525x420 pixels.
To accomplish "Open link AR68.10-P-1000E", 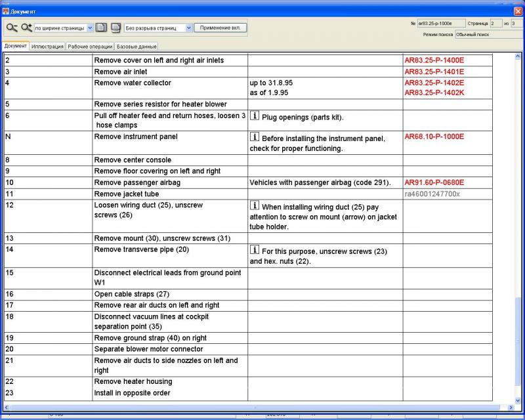I will point(434,136).
